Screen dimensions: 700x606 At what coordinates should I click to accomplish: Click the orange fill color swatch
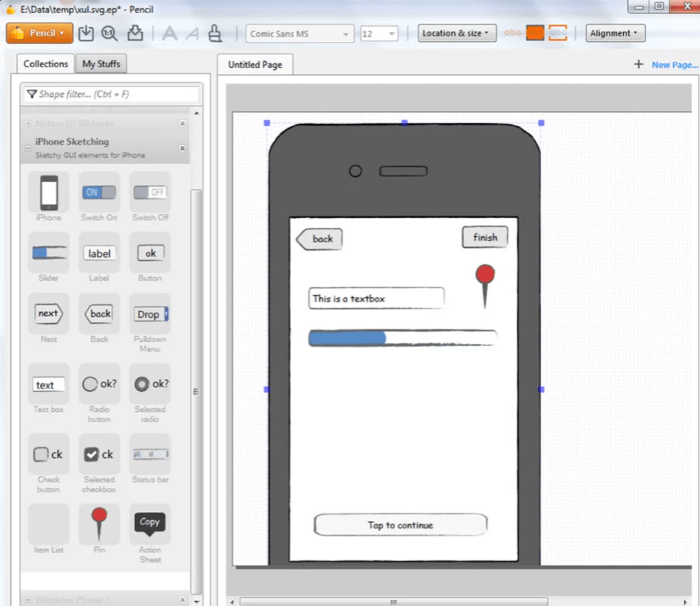click(x=535, y=33)
